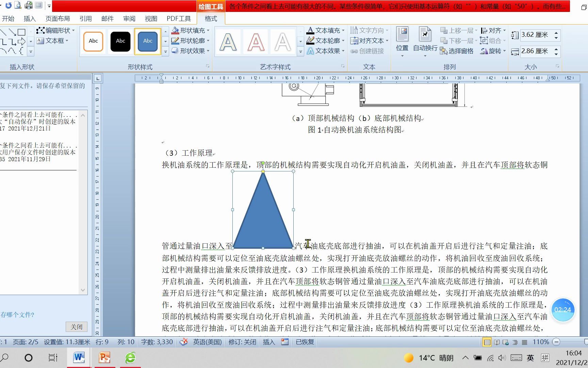Open the Position (位置) menu
This screenshot has width=588, height=368.
pos(402,42)
